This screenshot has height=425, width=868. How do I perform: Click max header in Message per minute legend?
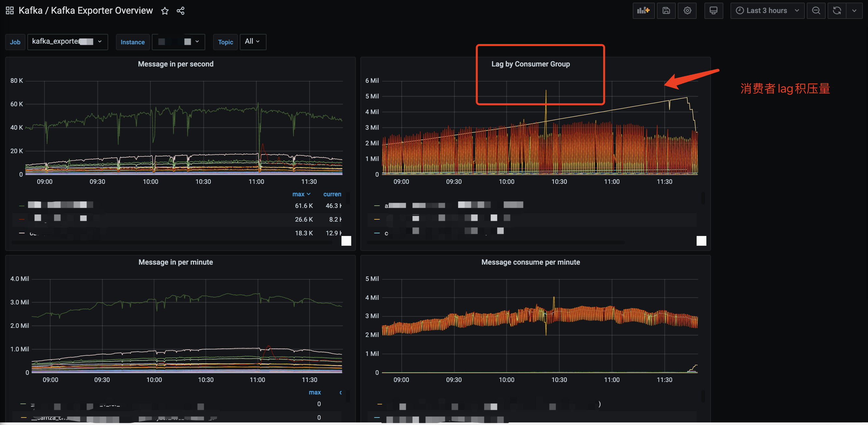point(315,392)
